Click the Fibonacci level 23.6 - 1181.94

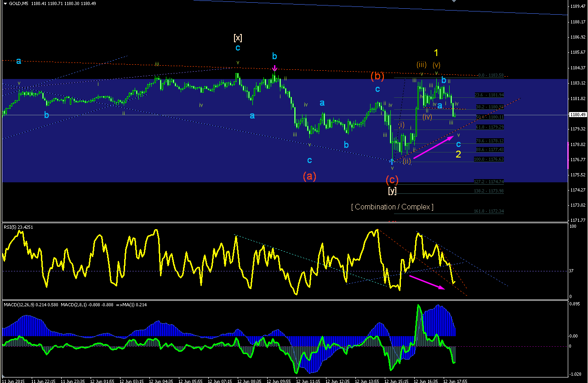[489, 95]
